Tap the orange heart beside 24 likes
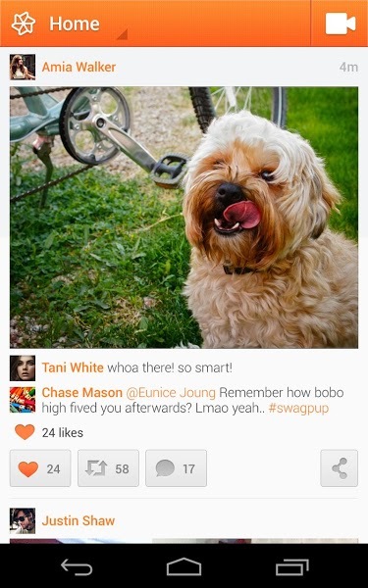368x588 pixels. click(x=25, y=432)
